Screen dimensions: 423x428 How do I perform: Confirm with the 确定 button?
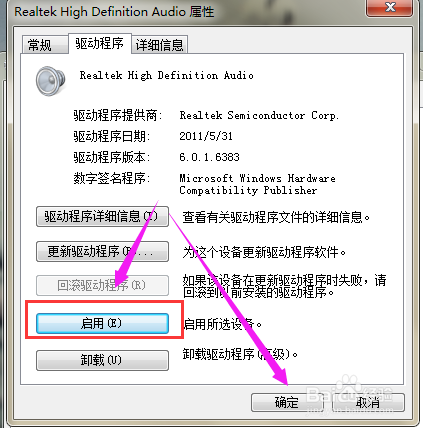(287, 402)
